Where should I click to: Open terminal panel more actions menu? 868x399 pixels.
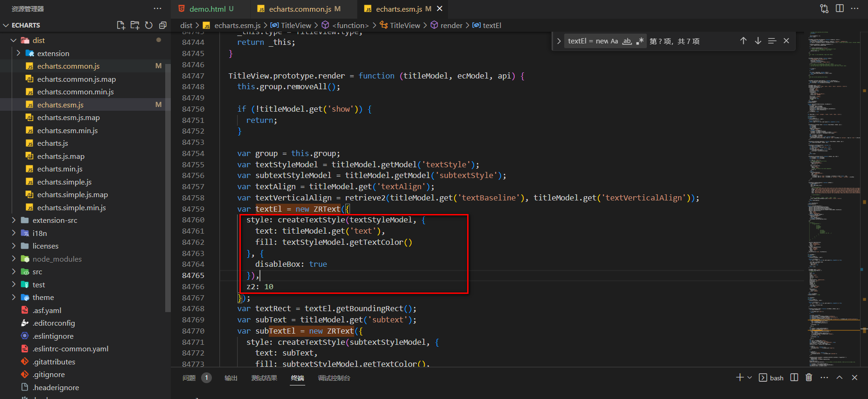[x=824, y=378]
